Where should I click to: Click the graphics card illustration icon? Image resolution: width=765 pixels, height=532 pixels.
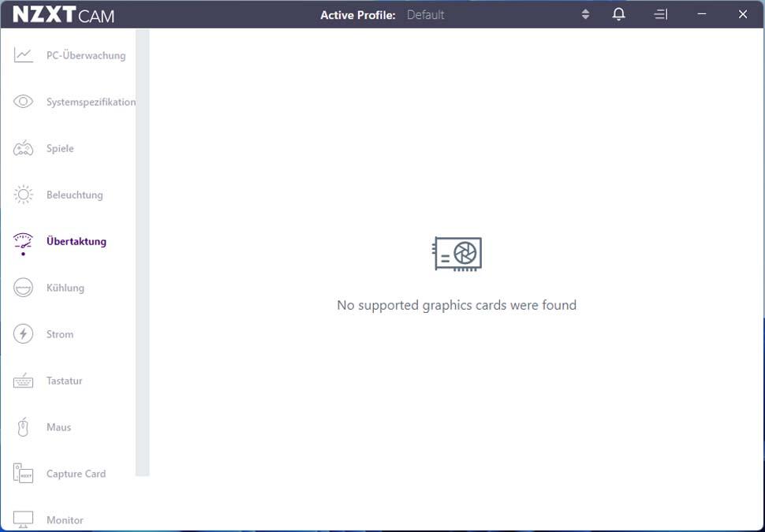pyautogui.click(x=457, y=254)
